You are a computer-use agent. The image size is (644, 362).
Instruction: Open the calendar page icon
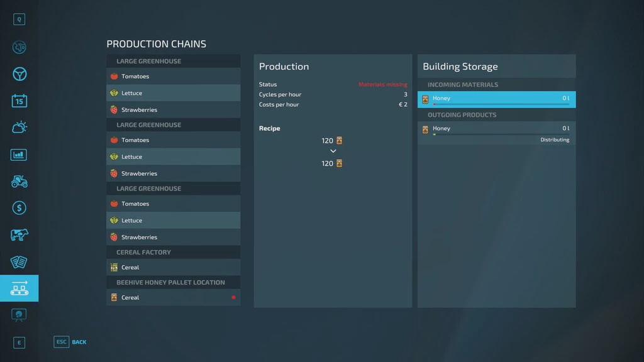pos(19,101)
